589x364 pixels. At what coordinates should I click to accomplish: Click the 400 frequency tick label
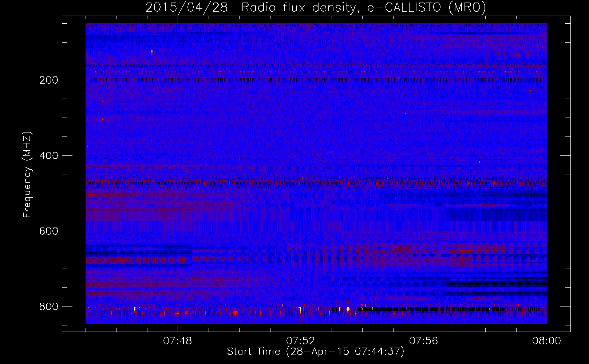[x=48, y=156]
